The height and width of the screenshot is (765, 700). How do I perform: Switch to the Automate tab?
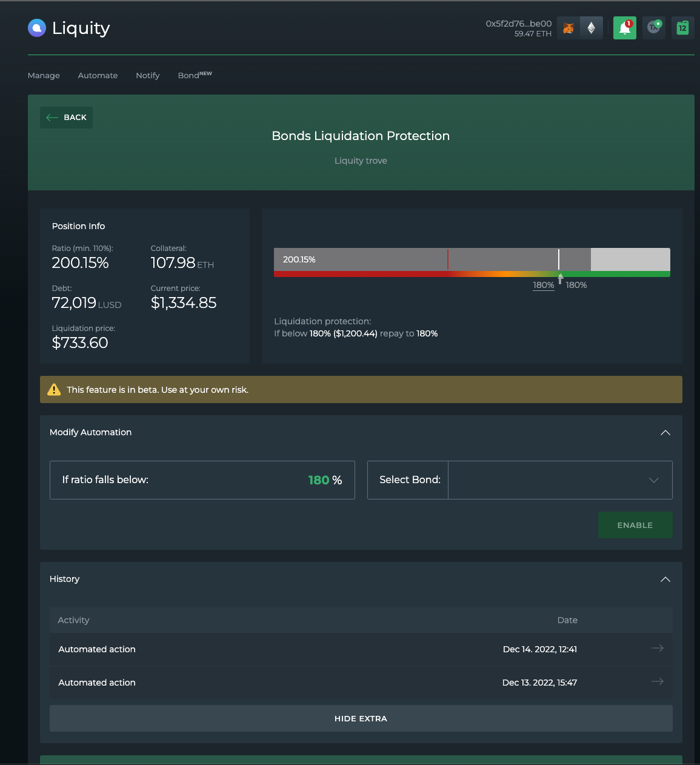click(x=98, y=75)
